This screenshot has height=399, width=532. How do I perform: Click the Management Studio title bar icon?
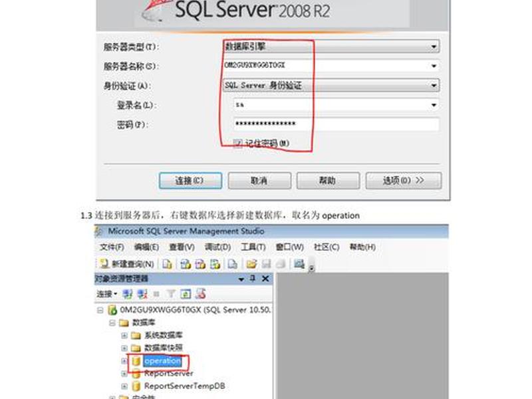99,231
